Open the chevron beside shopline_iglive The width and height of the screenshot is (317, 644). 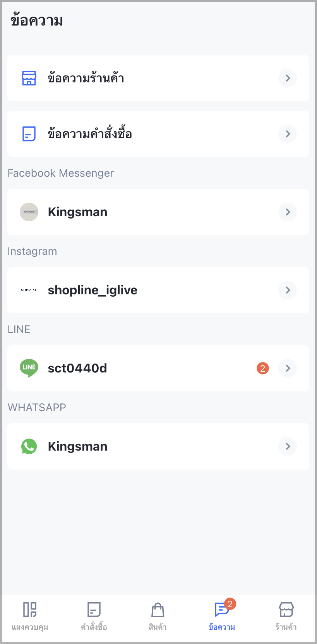[287, 290]
